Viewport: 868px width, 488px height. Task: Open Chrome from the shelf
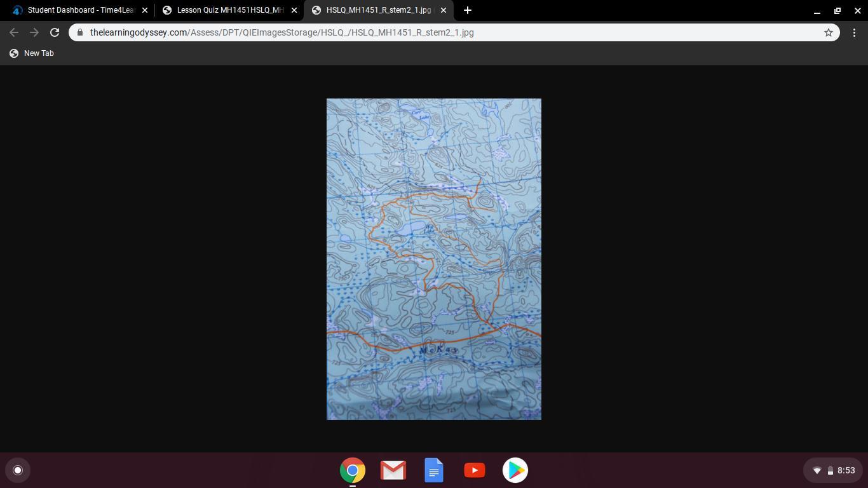pyautogui.click(x=353, y=470)
